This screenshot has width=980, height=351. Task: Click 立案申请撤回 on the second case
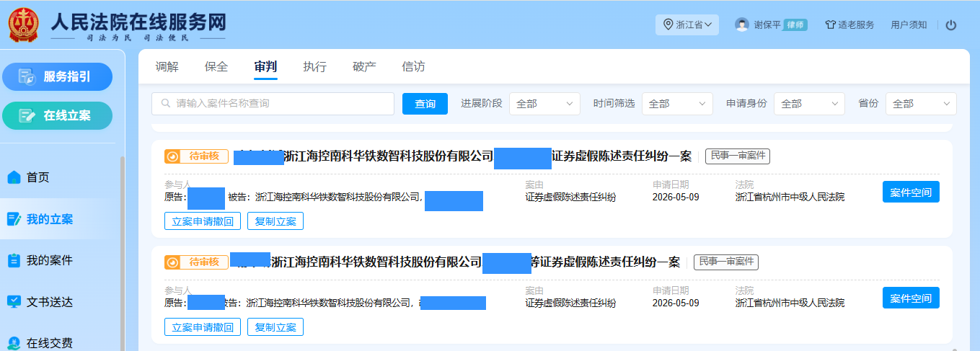(x=203, y=327)
